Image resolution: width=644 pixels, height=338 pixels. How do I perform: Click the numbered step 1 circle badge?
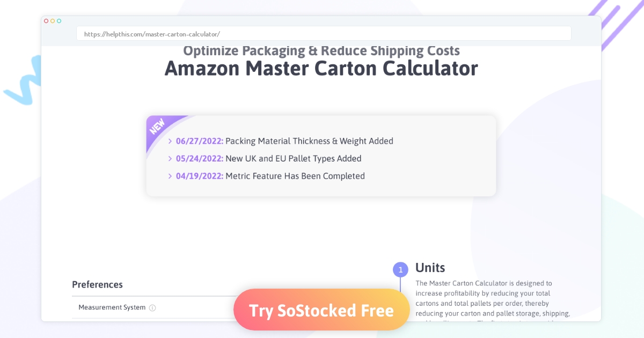point(400,270)
